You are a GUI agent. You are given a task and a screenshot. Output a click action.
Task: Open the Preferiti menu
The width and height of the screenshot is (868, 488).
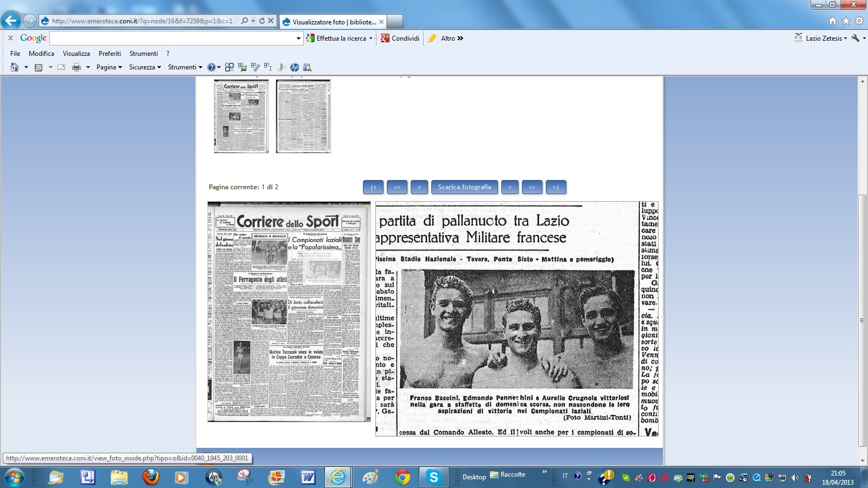click(x=110, y=54)
